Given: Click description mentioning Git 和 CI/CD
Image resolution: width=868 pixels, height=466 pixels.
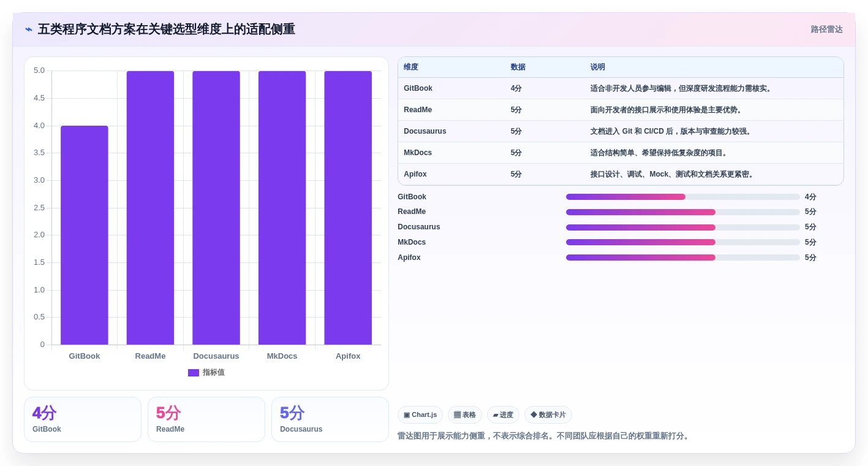Looking at the screenshot, I should [671, 131].
